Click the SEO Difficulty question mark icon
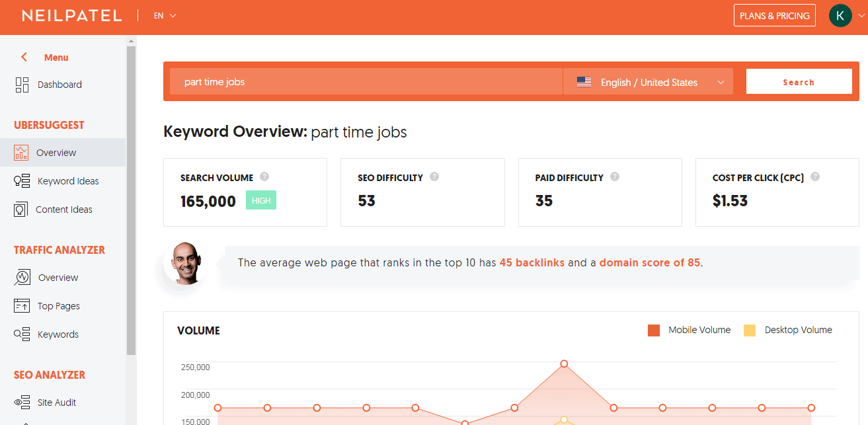 [434, 177]
